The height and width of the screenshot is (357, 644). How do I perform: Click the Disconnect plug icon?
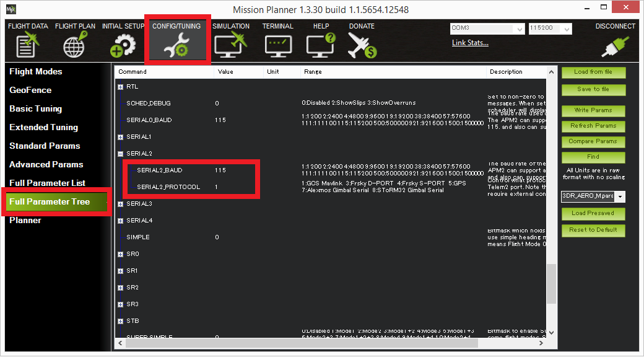[x=615, y=46]
